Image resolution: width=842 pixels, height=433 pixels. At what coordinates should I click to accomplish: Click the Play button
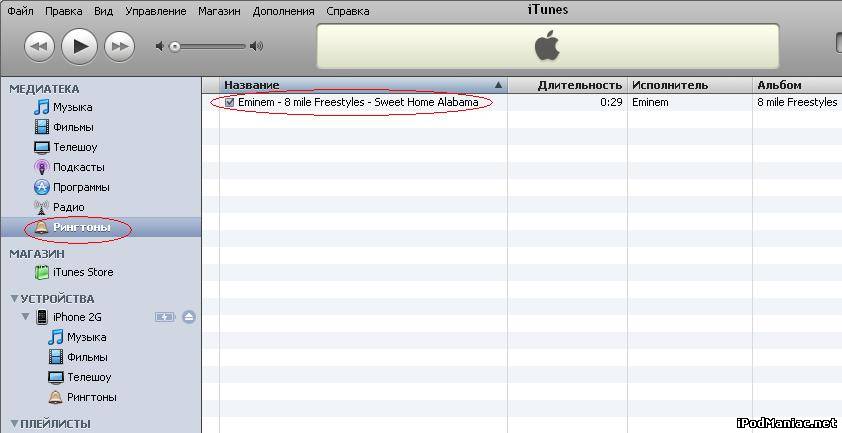click(x=79, y=47)
